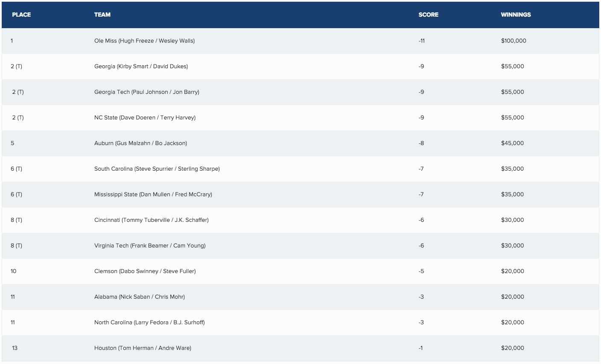This screenshot has width=601, height=364.
Task: Click place 10 in Clemson row
Action: (x=14, y=271)
